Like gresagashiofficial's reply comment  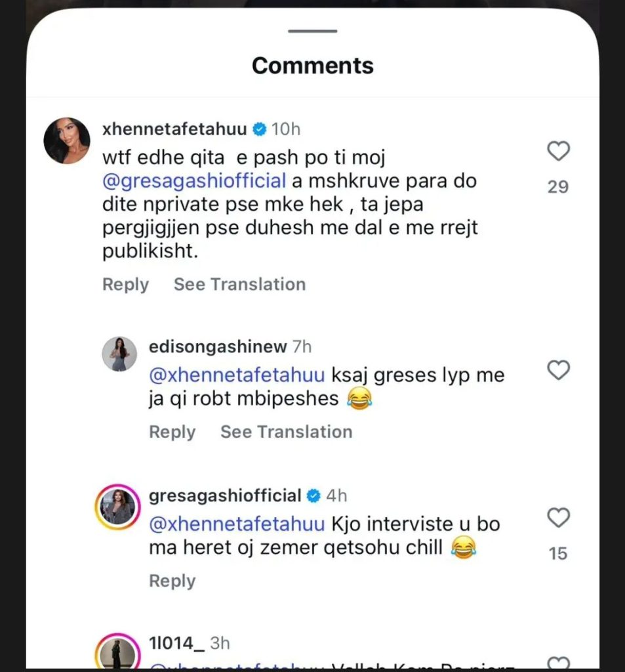pyautogui.click(x=558, y=518)
